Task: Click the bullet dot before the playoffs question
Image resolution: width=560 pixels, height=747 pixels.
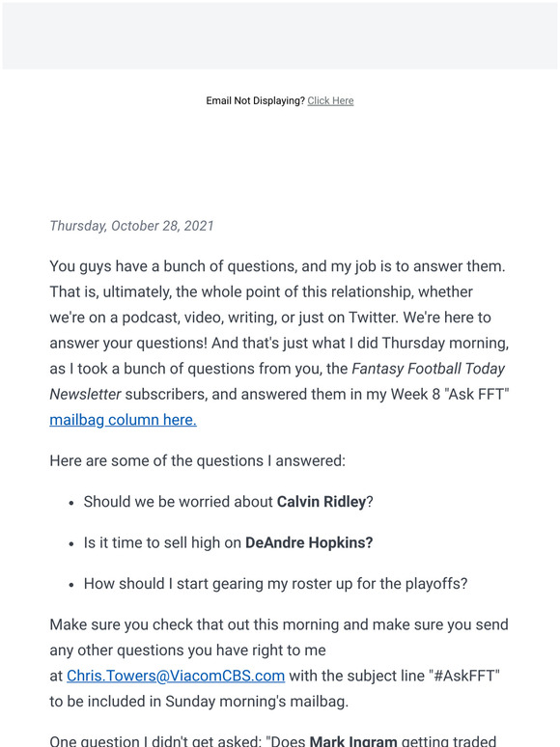Action: tap(71, 585)
